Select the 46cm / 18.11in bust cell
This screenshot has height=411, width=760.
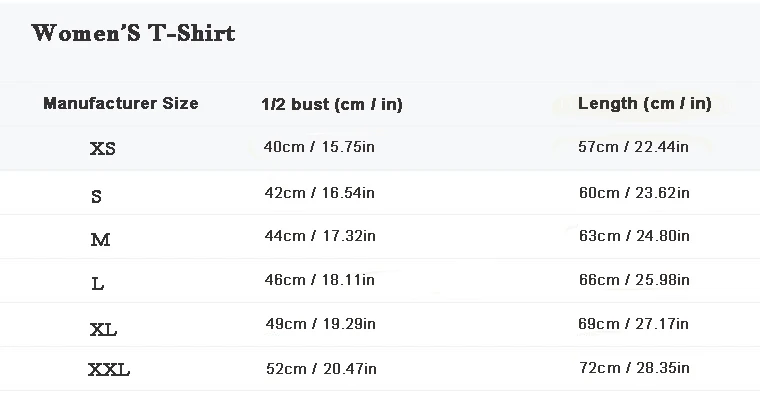point(319,280)
